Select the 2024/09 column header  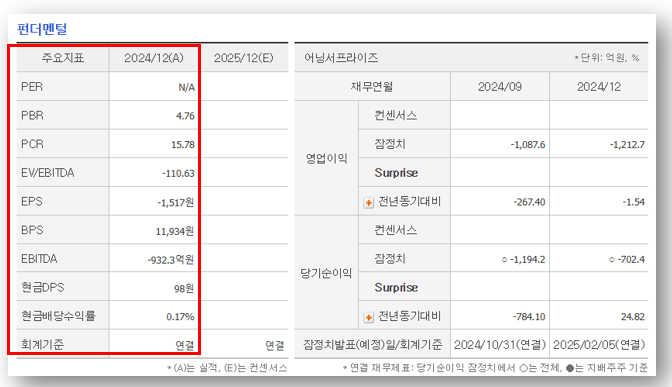(500, 87)
